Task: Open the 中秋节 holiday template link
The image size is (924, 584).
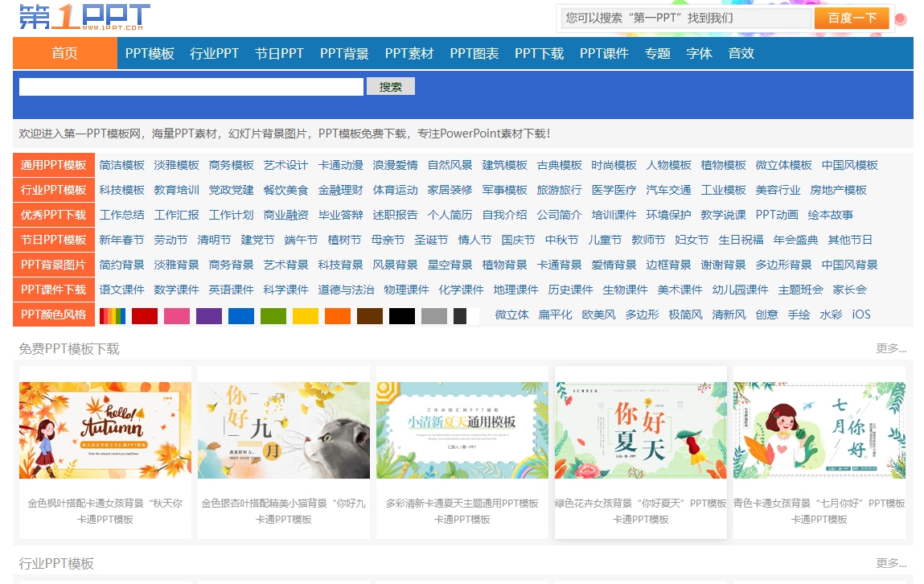Action: coord(561,240)
